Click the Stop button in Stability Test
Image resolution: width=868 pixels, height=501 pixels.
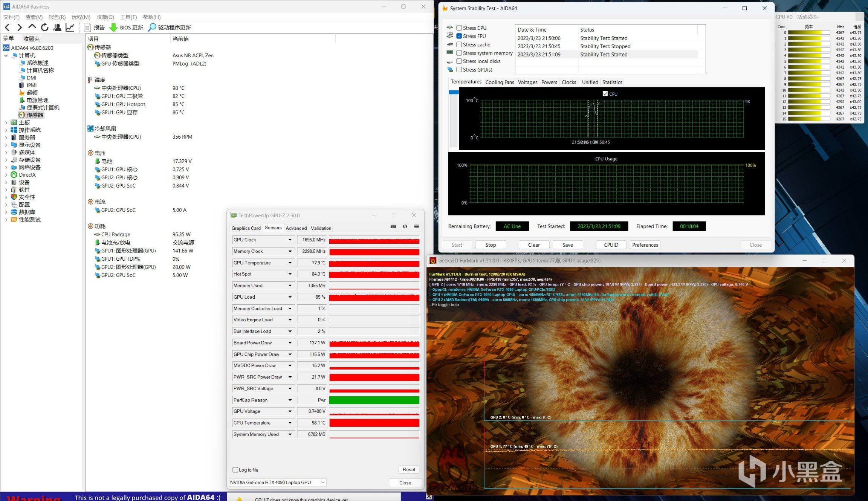pyautogui.click(x=490, y=245)
